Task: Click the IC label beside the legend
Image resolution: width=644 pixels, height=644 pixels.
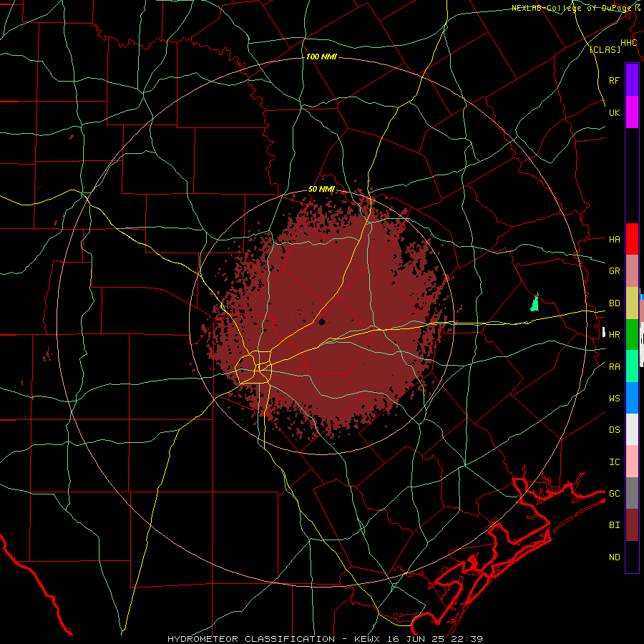Action: [614, 462]
